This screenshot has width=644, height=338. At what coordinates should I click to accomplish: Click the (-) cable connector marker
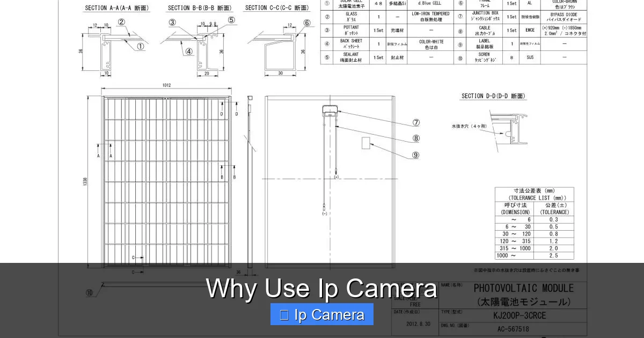point(324,214)
